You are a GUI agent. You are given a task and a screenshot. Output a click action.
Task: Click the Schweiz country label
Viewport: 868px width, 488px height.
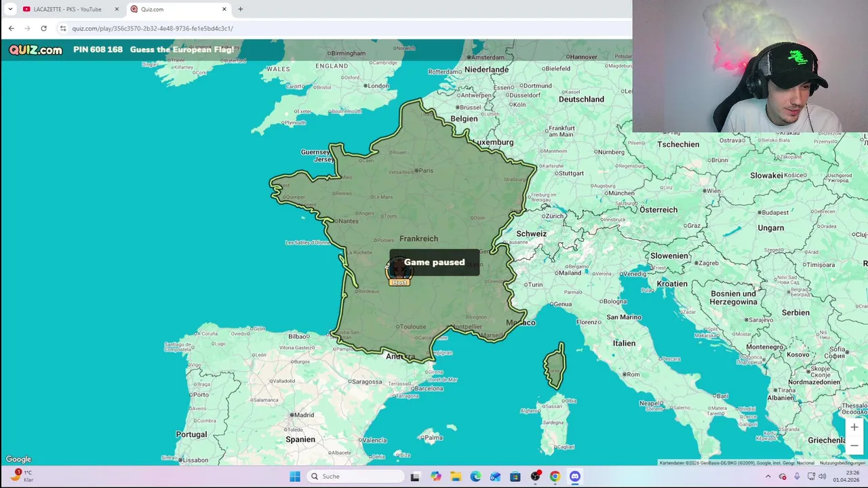pos(531,233)
